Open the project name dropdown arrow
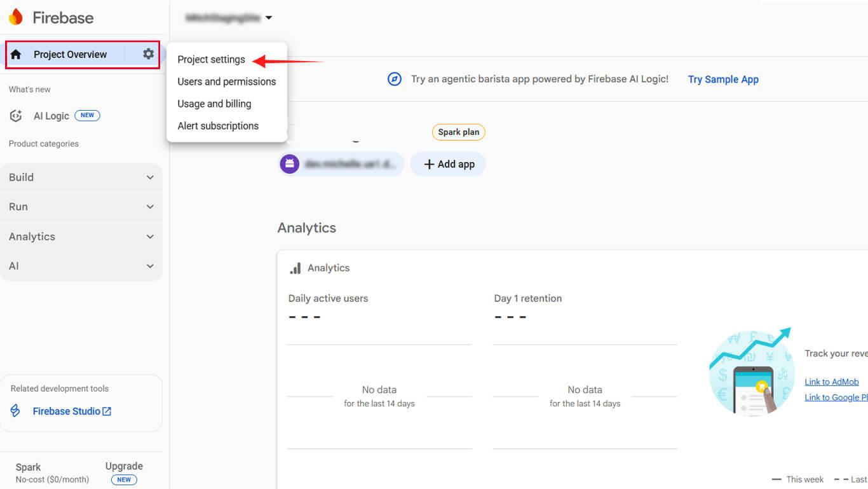 [269, 18]
